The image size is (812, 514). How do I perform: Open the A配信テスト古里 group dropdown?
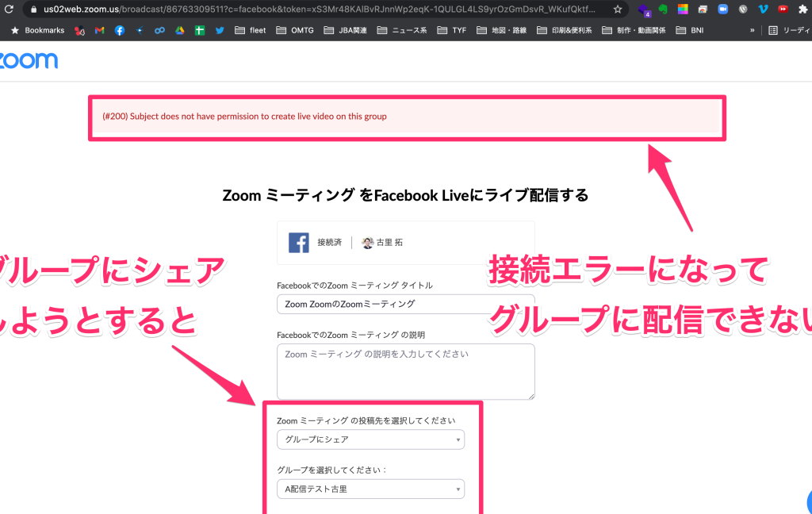pos(371,489)
